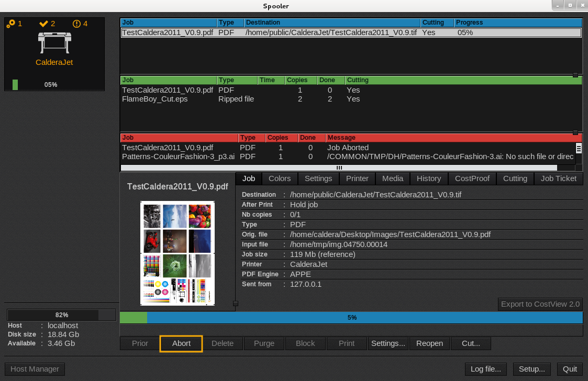Click the resize handle below the blue queue

tap(575, 75)
